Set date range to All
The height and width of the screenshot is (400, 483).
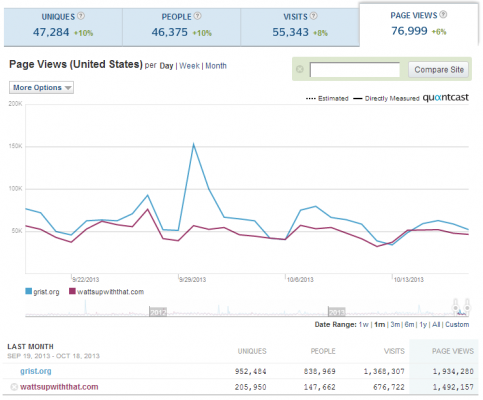[x=436, y=325]
